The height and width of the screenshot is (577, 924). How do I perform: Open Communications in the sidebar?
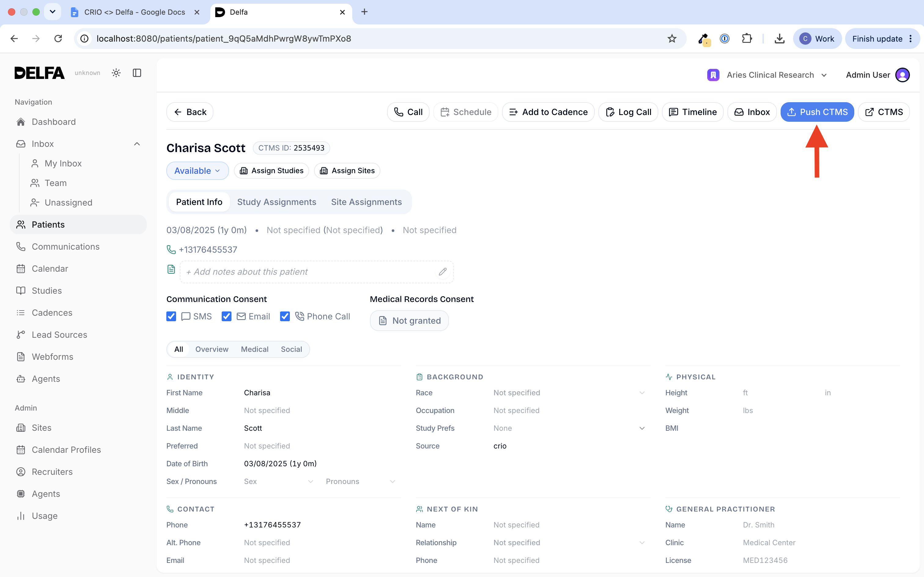pos(78,247)
